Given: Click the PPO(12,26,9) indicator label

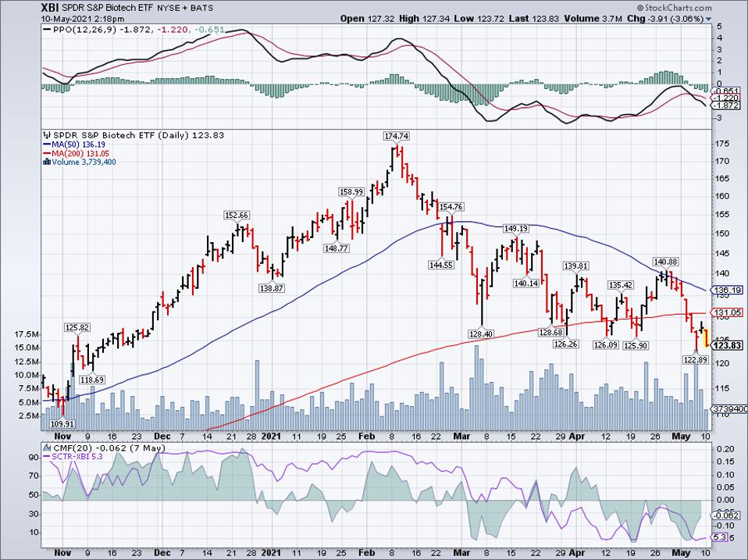Looking at the screenshot, I should (x=85, y=30).
